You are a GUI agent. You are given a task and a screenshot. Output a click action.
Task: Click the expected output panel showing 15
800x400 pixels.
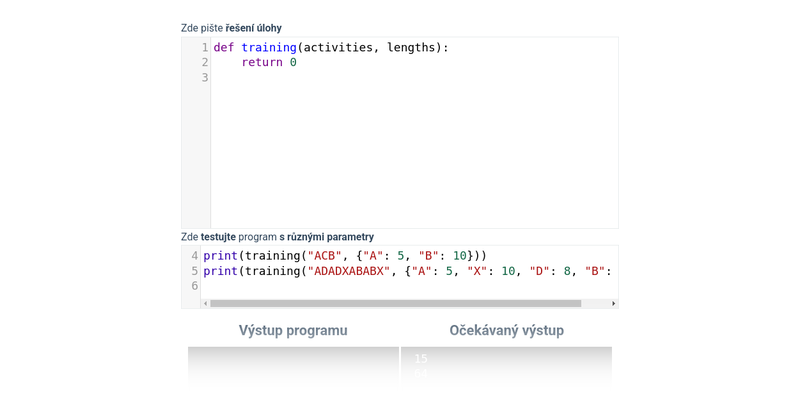(506, 365)
